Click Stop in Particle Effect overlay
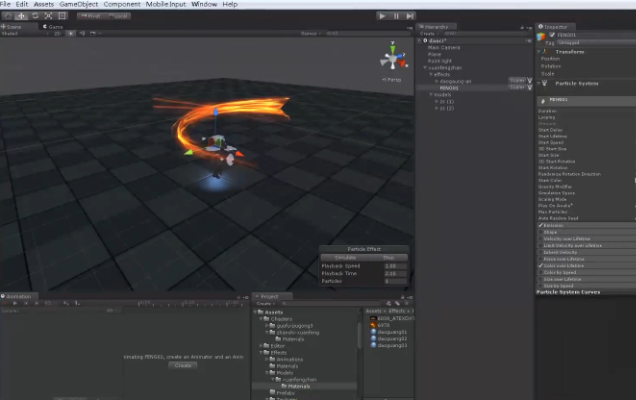 (x=389, y=258)
